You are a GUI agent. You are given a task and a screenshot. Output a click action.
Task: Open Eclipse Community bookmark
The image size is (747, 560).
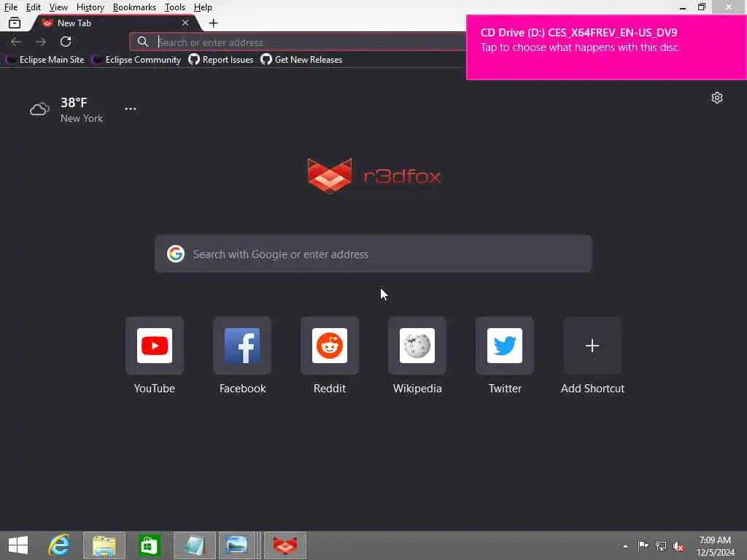click(136, 60)
